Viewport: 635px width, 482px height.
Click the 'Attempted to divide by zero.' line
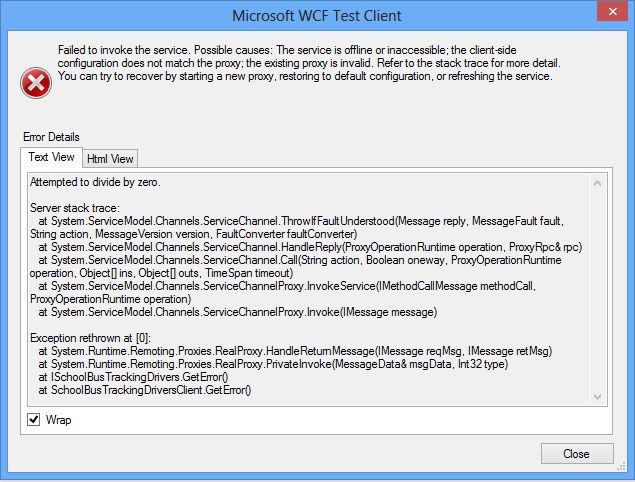tap(95, 182)
